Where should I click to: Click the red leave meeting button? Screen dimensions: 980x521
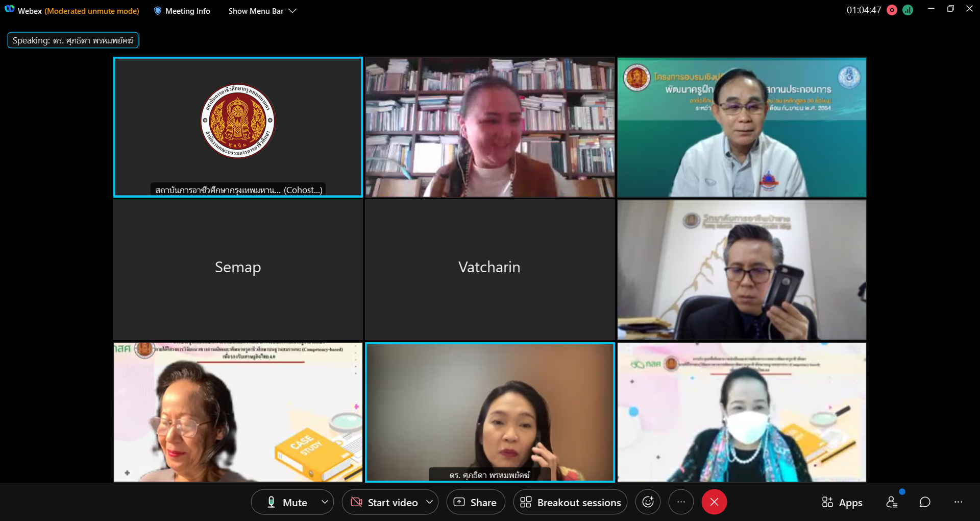tap(714, 502)
